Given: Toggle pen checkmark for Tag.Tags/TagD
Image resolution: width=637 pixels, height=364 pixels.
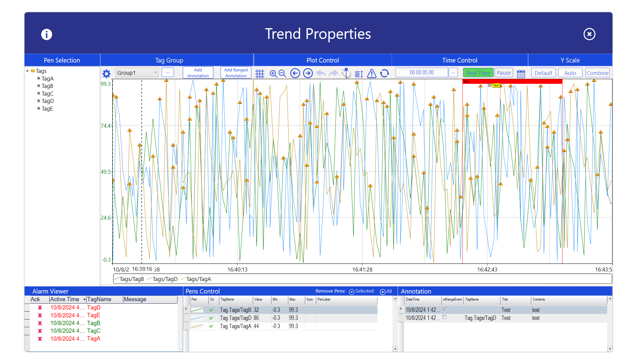Looking at the screenshot, I should coord(211,318).
